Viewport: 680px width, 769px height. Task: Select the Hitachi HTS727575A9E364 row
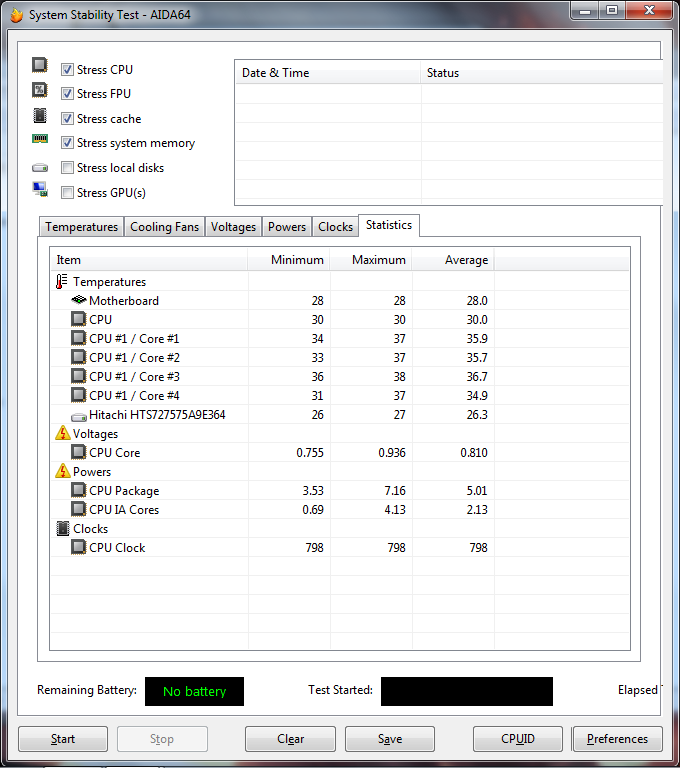coord(340,415)
